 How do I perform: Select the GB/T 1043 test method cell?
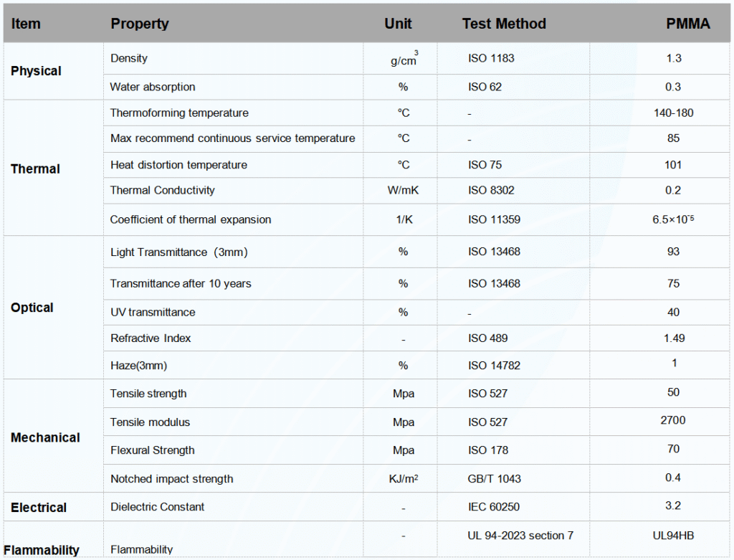point(495,478)
